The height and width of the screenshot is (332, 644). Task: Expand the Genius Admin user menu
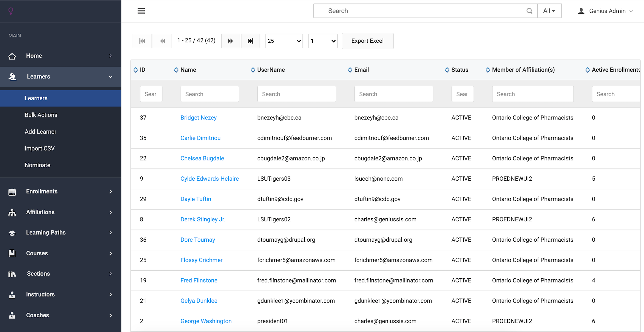click(607, 11)
